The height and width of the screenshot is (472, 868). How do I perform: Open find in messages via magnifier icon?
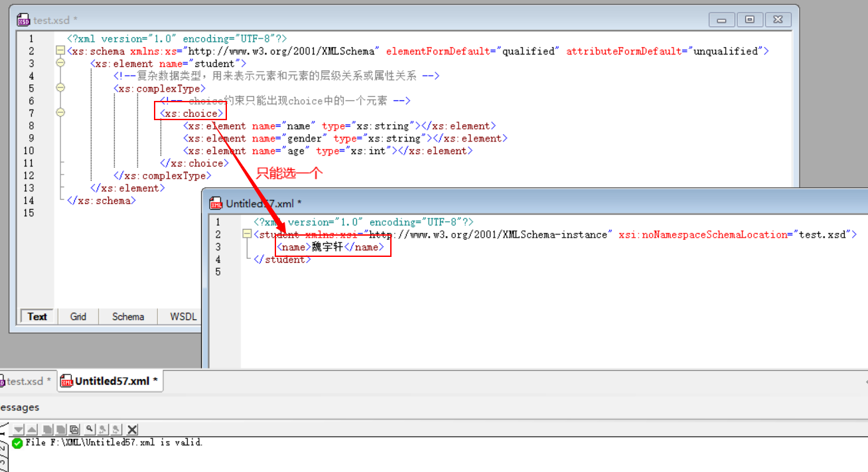[90, 430]
